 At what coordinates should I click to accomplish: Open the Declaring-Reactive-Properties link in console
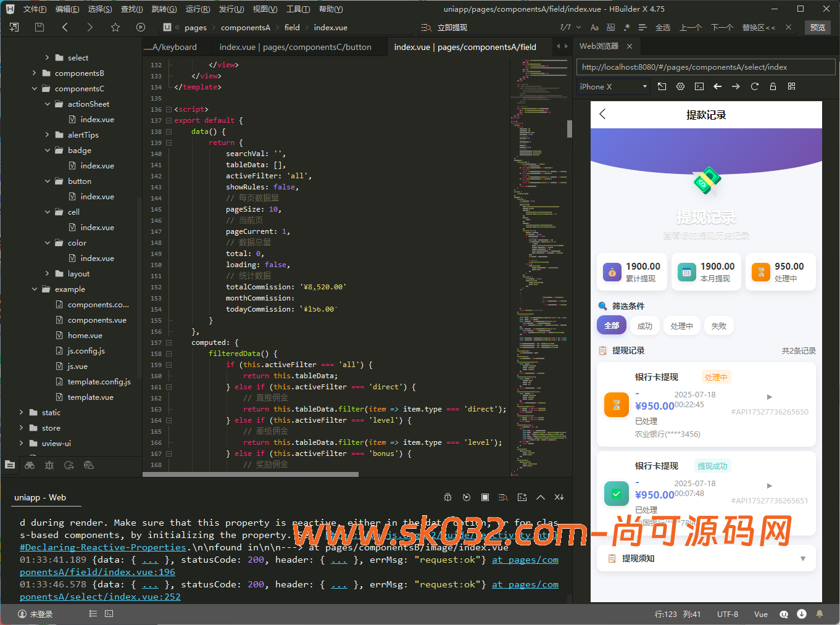pyautogui.click(x=102, y=547)
